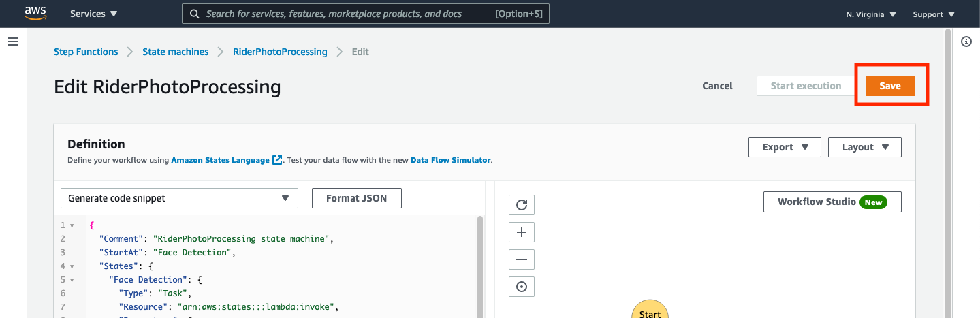Open the Support menu
Screen dimensions: 980x318
(934, 14)
